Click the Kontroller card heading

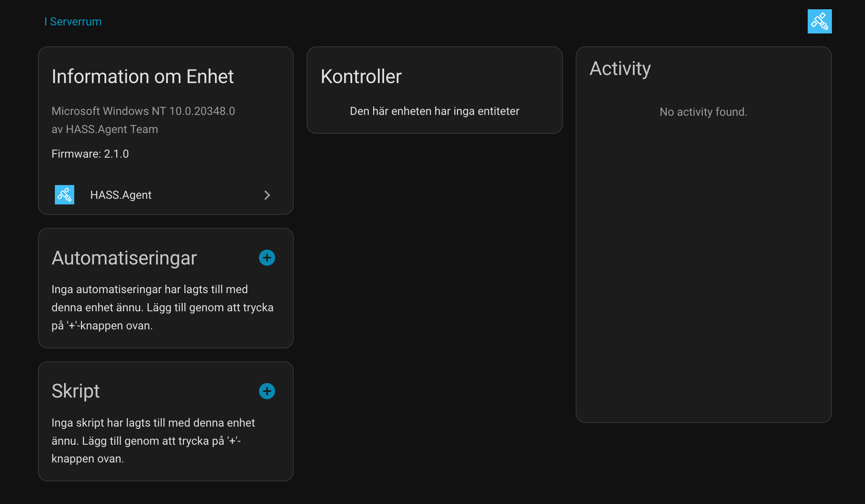click(x=361, y=77)
